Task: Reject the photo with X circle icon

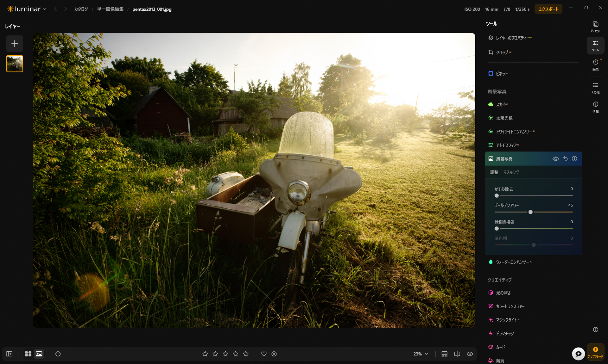Action: [x=274, y=354]
